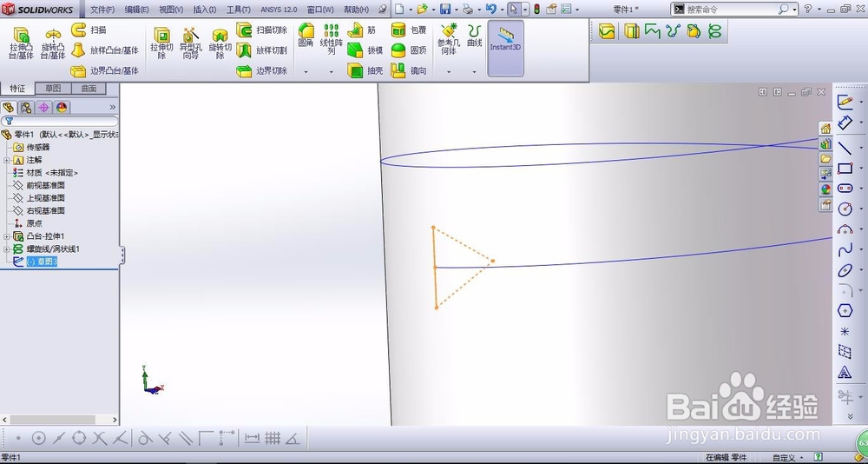Switch to the 特征 tab
The width and height of the screenshot is (868, 464).
coord(17,89)
